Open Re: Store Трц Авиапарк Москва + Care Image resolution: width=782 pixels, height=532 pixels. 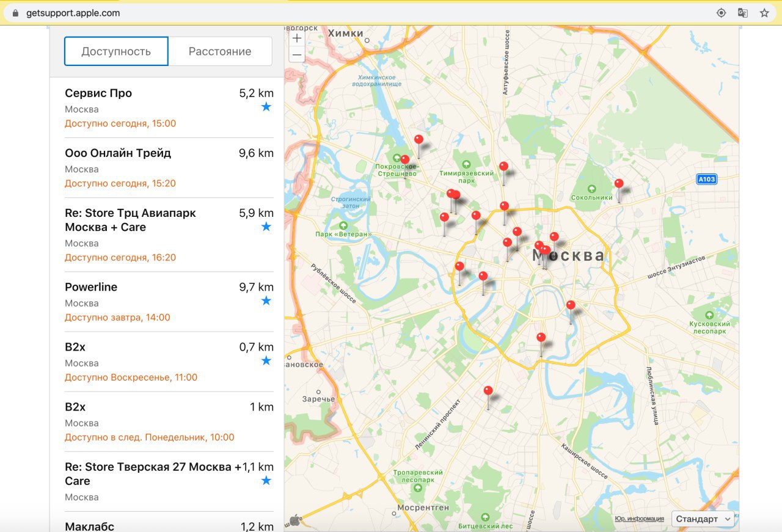click(169, 235)
